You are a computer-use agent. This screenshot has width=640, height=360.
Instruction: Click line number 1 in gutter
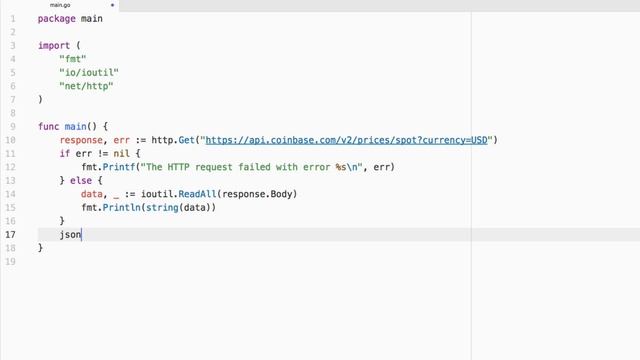tap(13, 19)
